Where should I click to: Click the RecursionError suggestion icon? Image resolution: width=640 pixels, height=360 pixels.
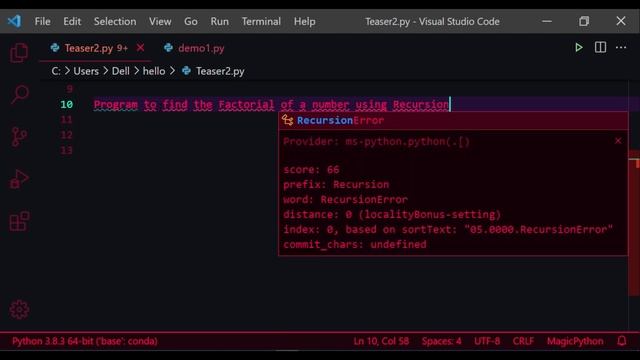point(287,120)
